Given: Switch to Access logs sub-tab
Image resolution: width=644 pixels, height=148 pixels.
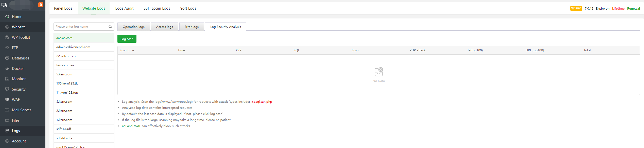Looking at the screenshot, I should (165, 27).
